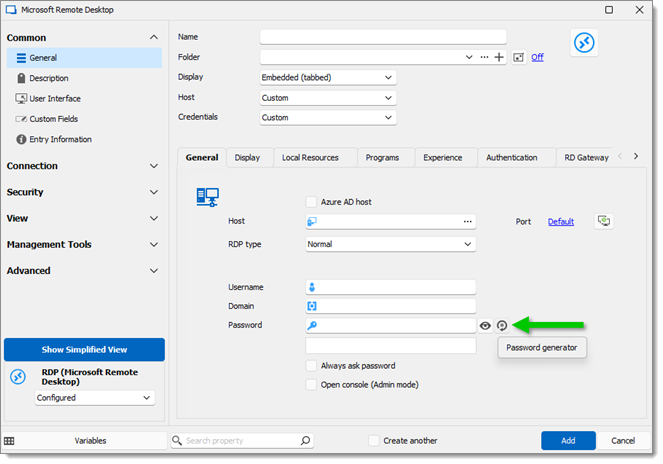Collapse the Common section
663x464 pixels.
click(154, 37)
